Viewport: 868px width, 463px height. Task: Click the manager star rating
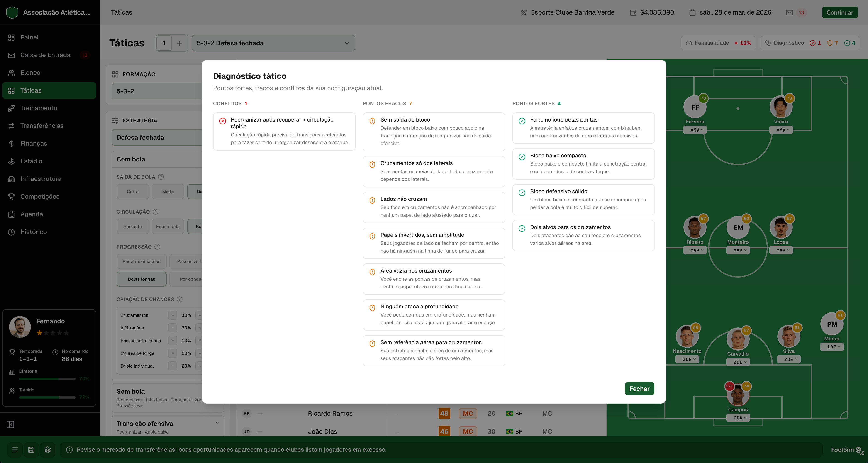53,333
